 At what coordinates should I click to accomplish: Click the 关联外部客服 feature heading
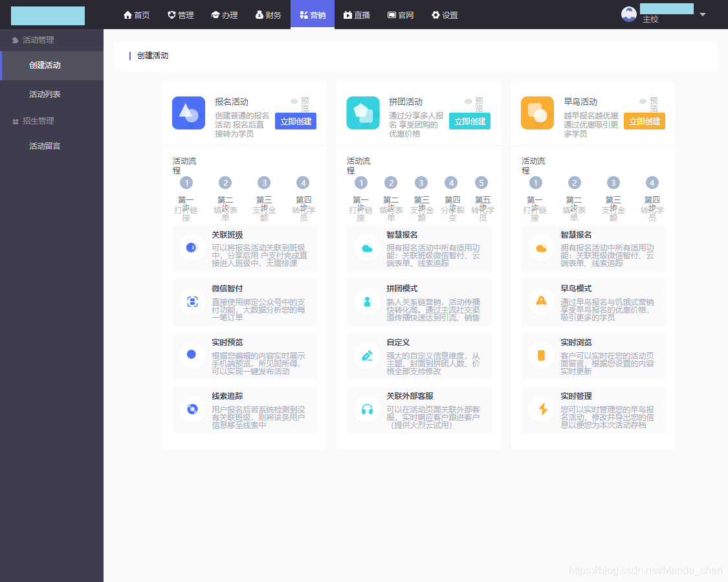[x=410, y=396]
